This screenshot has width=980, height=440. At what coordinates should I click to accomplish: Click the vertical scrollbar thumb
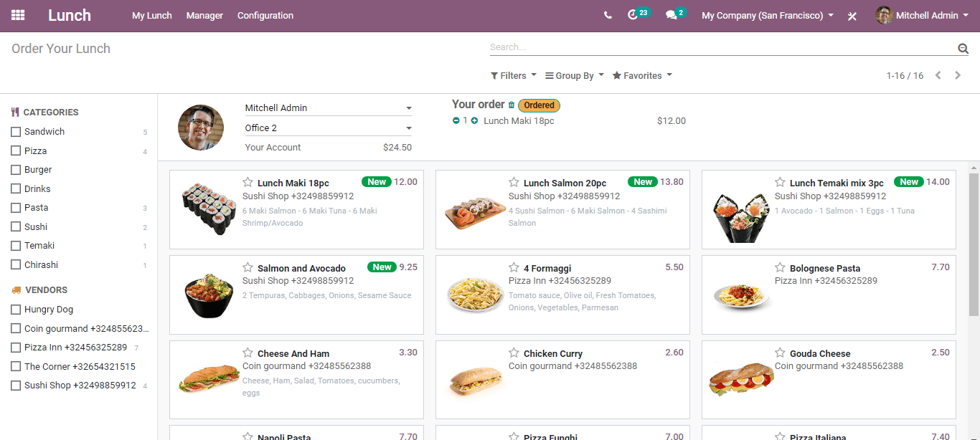(x=974, y=244)
